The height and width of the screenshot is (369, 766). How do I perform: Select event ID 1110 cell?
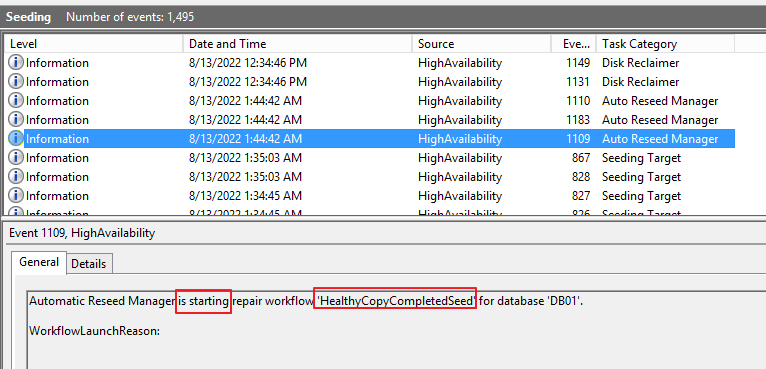pyautogui.click(x=578, y=101)
